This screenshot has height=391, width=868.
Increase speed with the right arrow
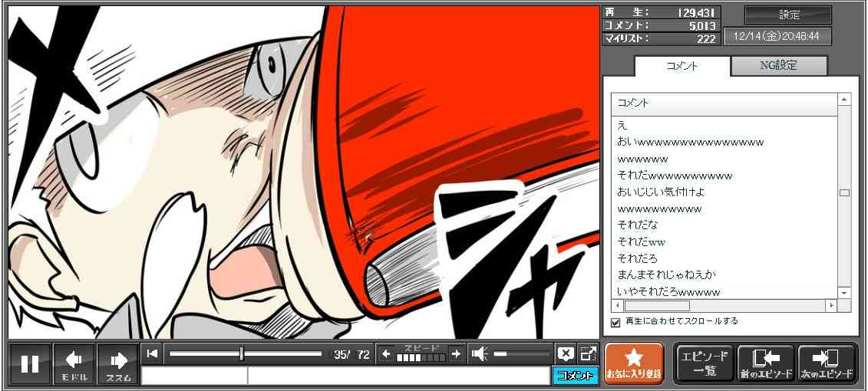click(456, 353)
